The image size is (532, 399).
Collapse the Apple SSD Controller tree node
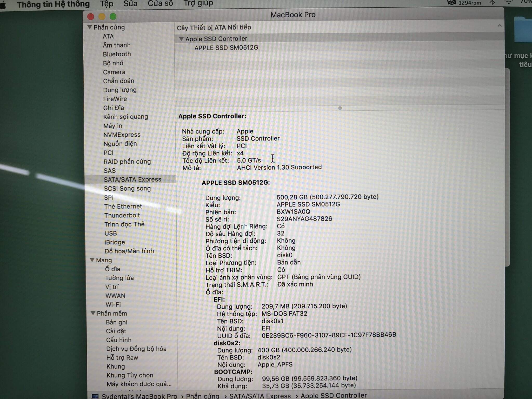(181, 39)
